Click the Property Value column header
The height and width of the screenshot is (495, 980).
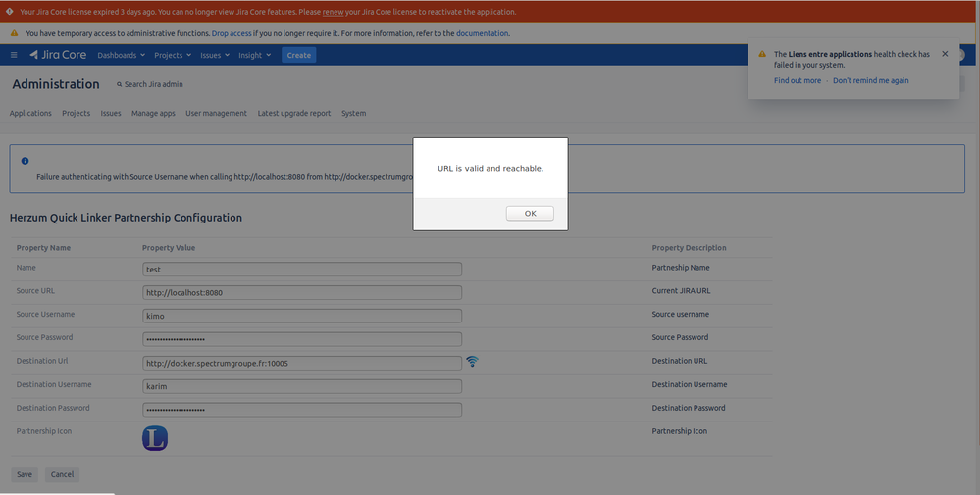click(x=169, y=248)
